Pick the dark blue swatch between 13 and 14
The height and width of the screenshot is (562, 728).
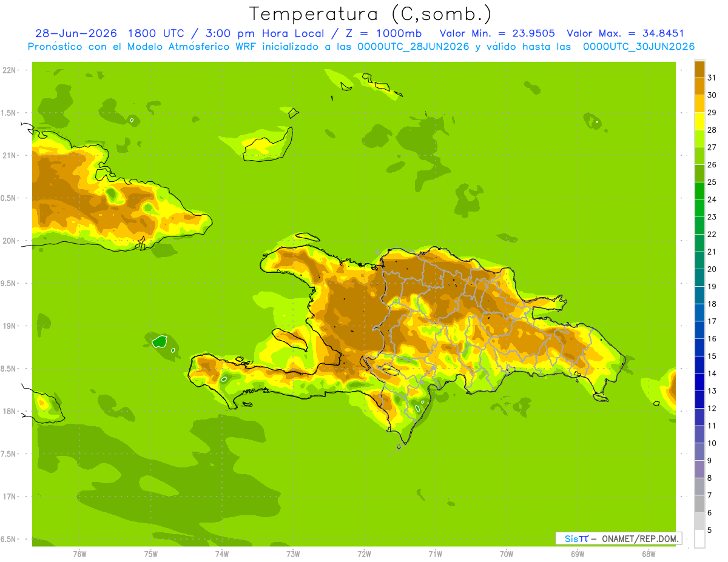(x=699, y=382)
